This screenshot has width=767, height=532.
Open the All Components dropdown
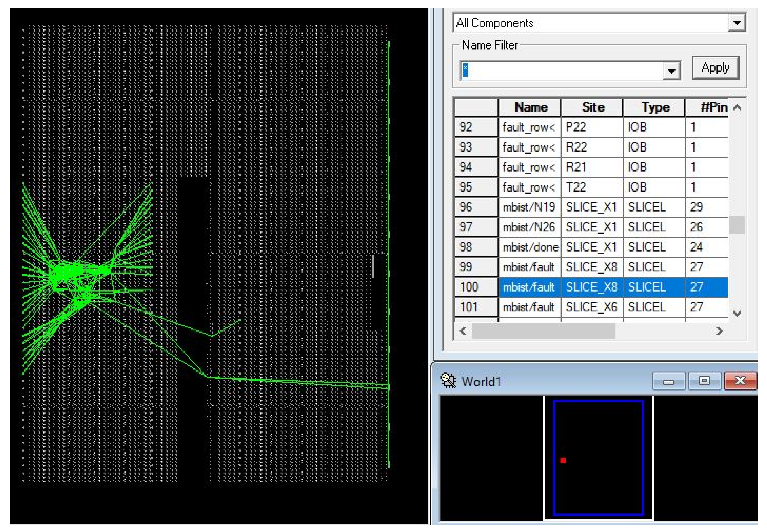(x=737, y=23)
